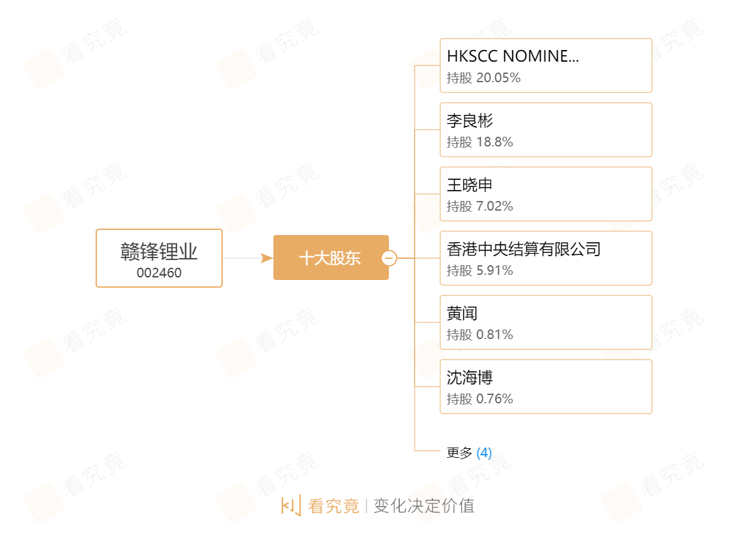Expand 更多 (4) to show more shareholders

pyautogui.click(x=469, y=453)
